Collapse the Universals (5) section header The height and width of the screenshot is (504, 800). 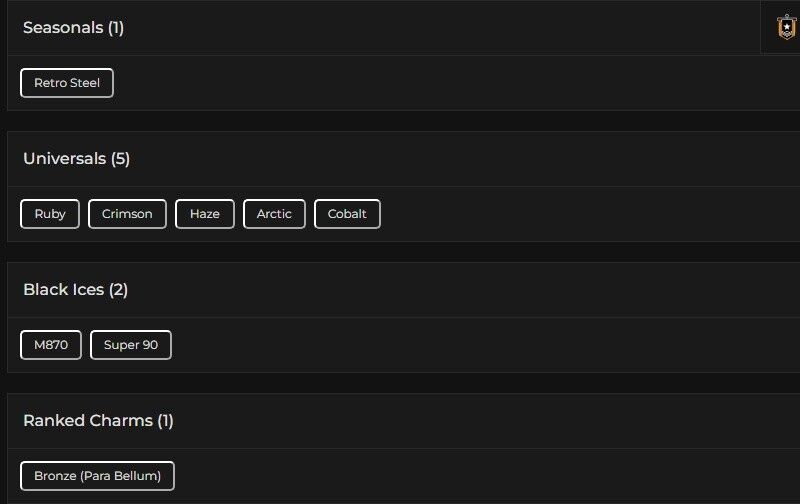click(x=400, y=159)
